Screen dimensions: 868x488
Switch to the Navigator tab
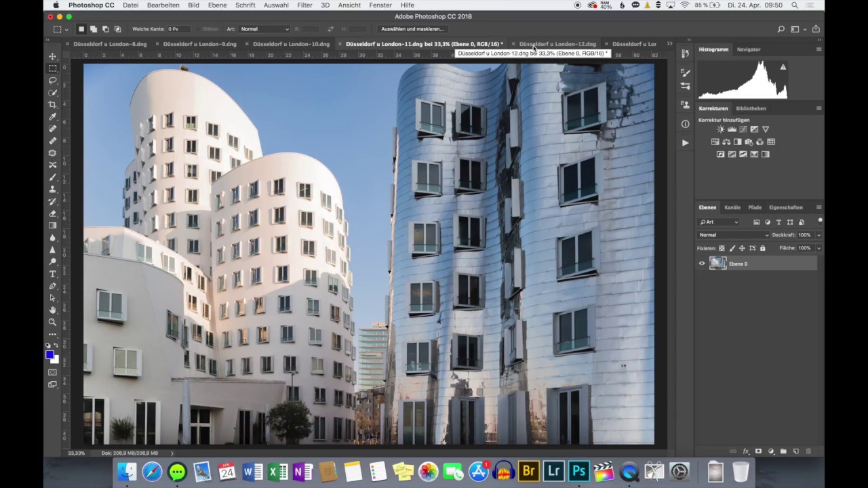(749, 49)
